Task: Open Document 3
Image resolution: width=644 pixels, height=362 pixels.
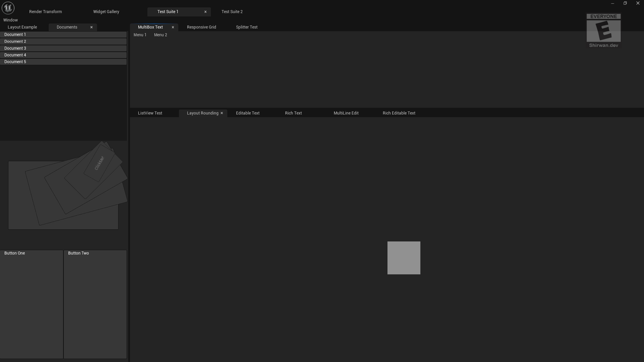Action: tap(63, 48)
